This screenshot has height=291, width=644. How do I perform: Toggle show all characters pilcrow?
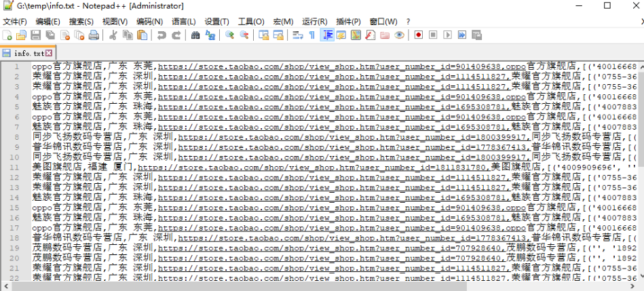tap(311, 35)
